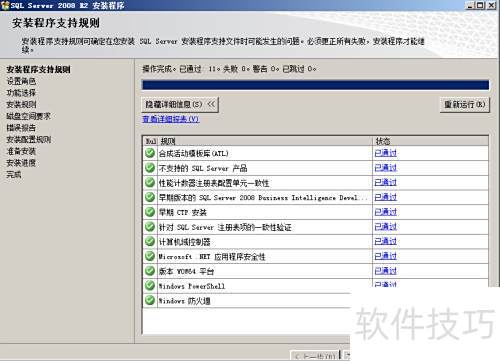Click the SQL Server installer title bar icon
The width and height of the screenshot is (500, 361).
tap(5, 5)
